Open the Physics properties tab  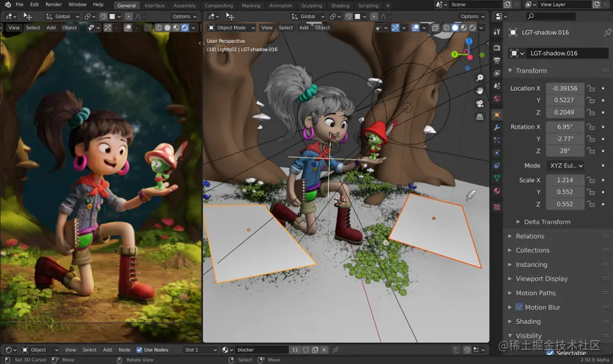tap(497, 153)
